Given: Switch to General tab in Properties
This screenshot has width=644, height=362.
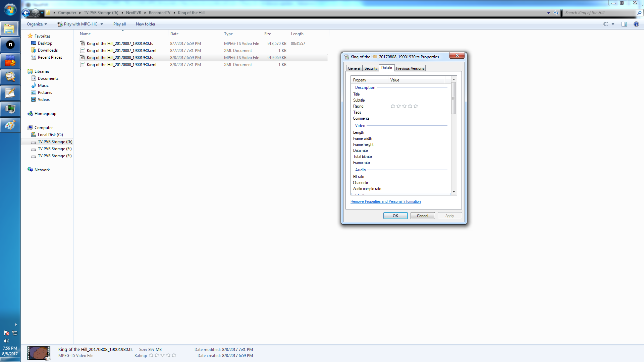Looking at the screenshot, I should (x=354, y=68).
